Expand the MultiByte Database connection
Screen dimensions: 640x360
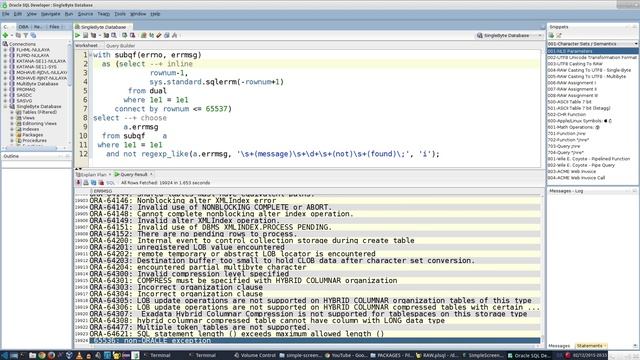[x=6, y=84]
